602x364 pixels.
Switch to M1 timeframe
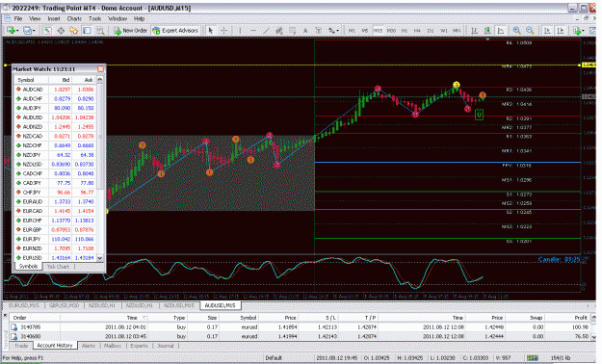[352, 31]
